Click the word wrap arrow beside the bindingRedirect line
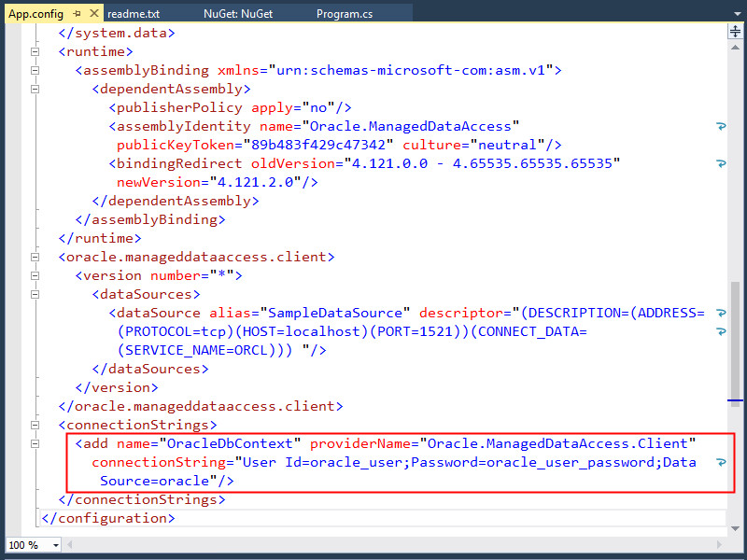747x560 pixels. pos(720,163)
